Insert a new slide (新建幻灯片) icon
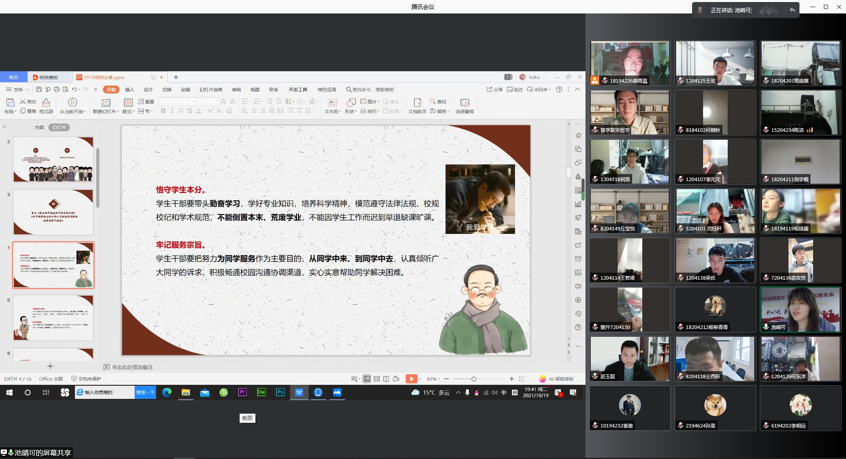The image size is (846, 459). (x=105, y=105)
